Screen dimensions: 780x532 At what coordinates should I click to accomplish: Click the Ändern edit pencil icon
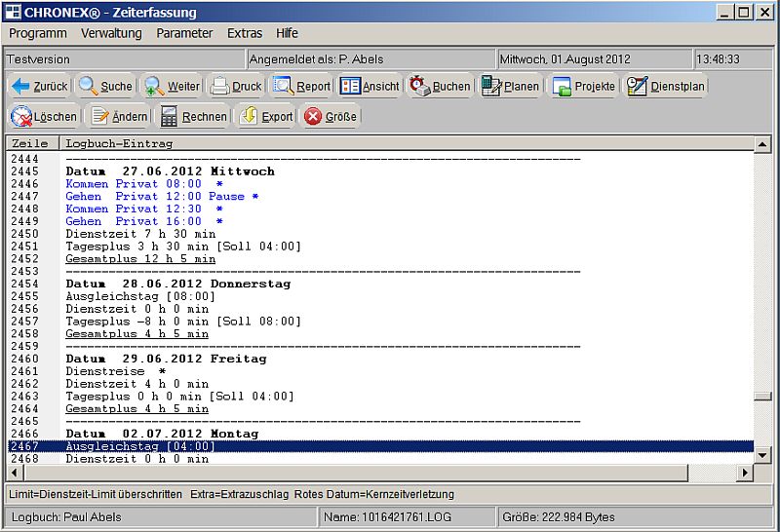(x=100, y=116)
